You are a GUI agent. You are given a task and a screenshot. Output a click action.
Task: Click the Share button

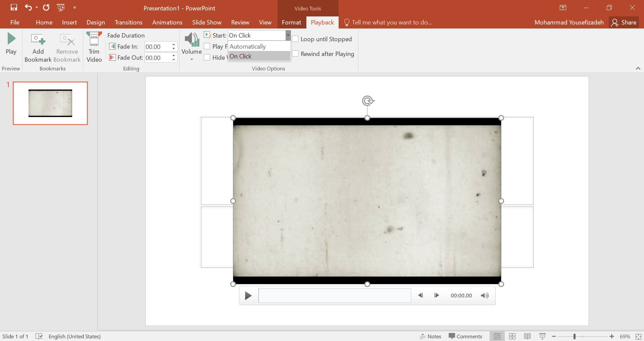(624, 22)
